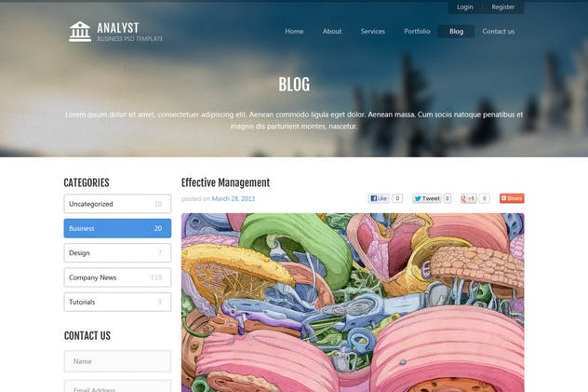Choose the Tutorials category
This screenshot has height=392, width=588.
pos(117,302)
